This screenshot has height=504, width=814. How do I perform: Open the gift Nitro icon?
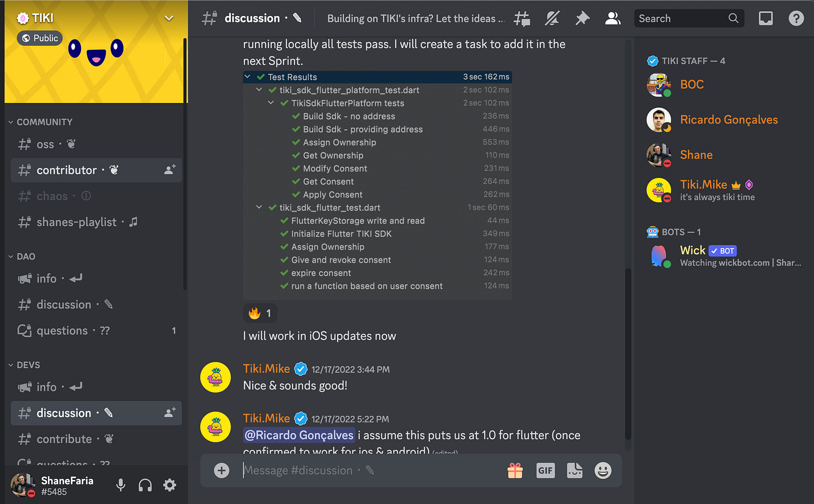pos(515,470)
